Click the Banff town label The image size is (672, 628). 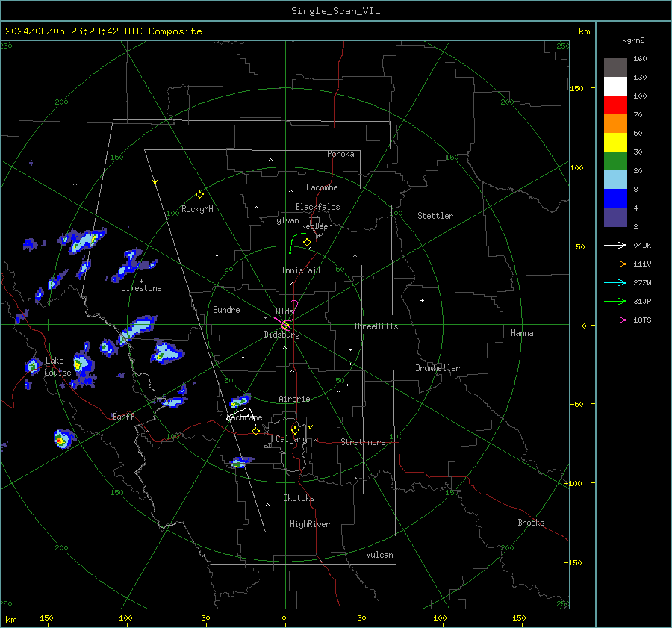coord(123,416)
